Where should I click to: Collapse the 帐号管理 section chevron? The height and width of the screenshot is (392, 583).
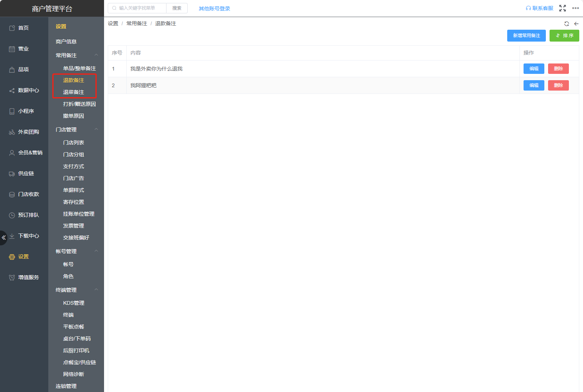(x=96, y=251)
